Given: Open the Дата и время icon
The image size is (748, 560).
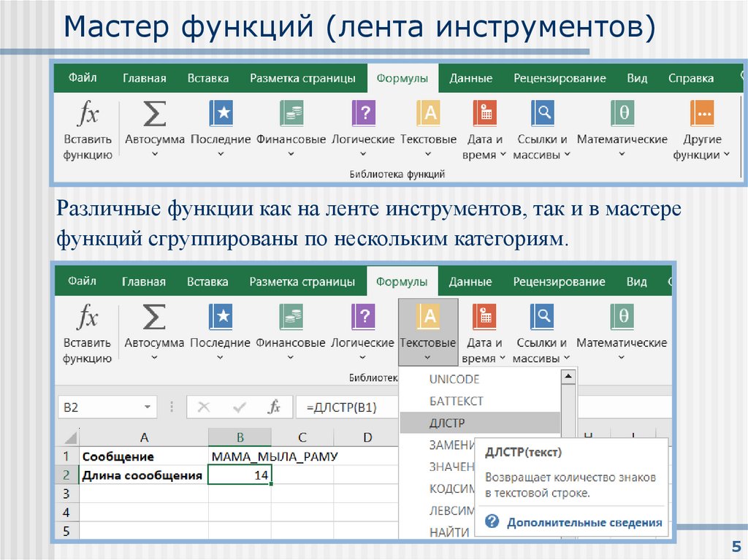Looking at the screenshot, I should (484, 115).
